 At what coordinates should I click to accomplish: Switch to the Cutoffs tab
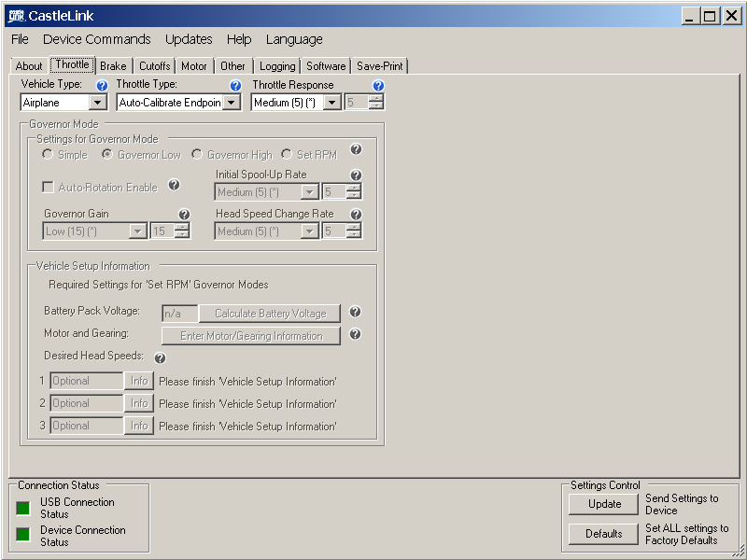[x=155, y=66]
